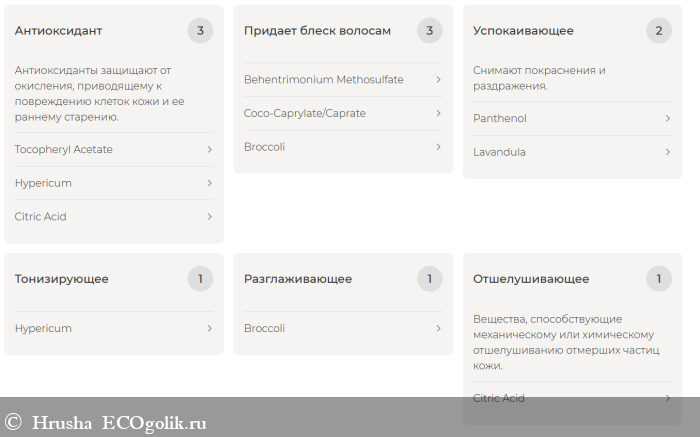The image size is (700, 437).
Task: Click the count badge on Придает блеск волосам
Action: coord(429,31)
